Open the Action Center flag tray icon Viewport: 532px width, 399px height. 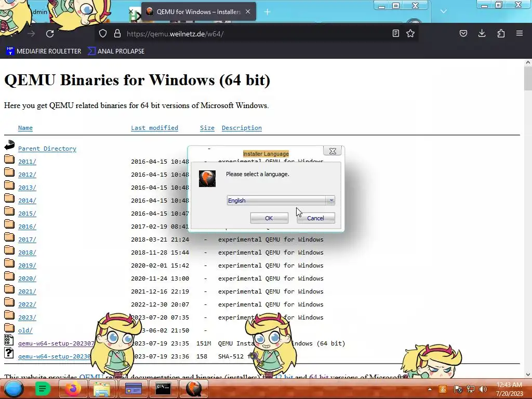coord(458,389)
